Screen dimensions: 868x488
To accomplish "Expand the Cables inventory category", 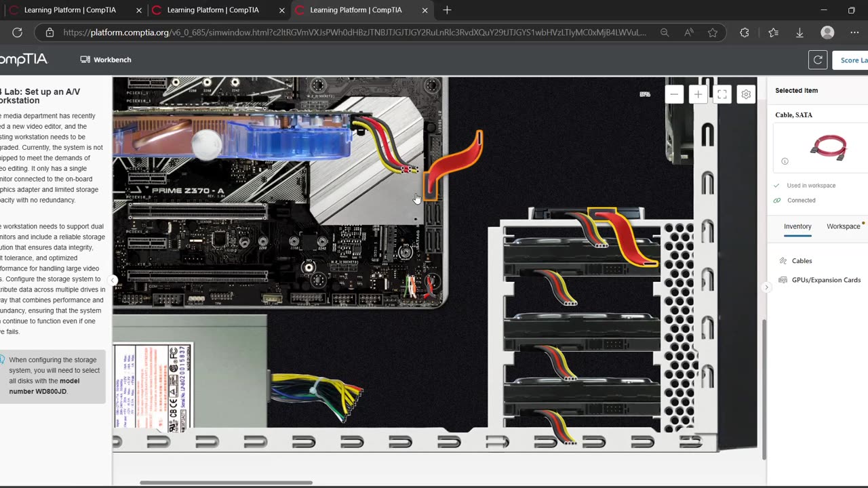I will [x=802, y=261].
